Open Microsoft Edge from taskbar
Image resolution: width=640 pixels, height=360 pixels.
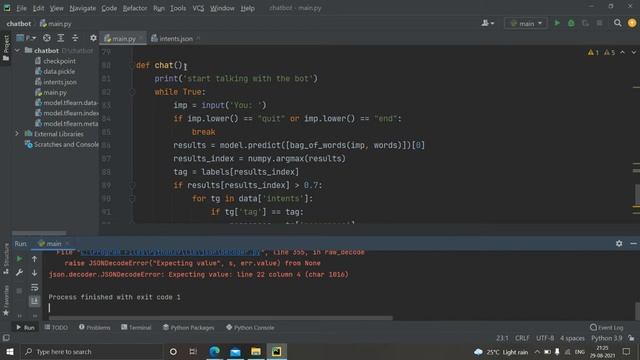pyautogui.click(x=215, y=351)
